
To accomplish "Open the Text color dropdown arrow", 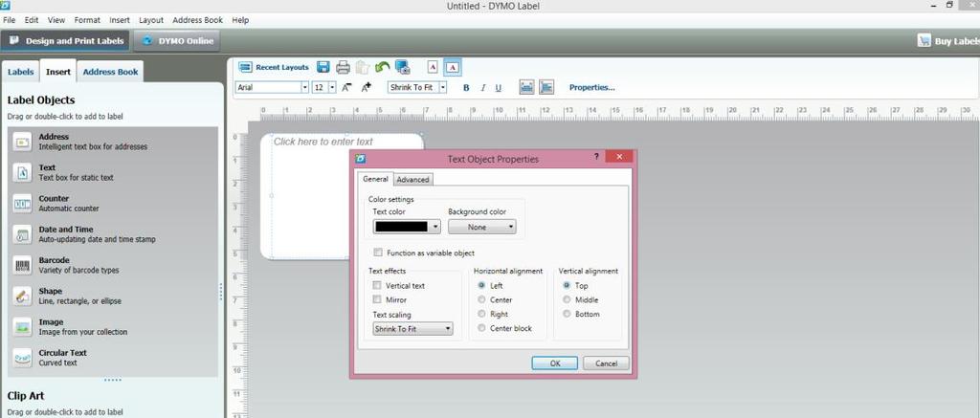I will tap(435, 227).
